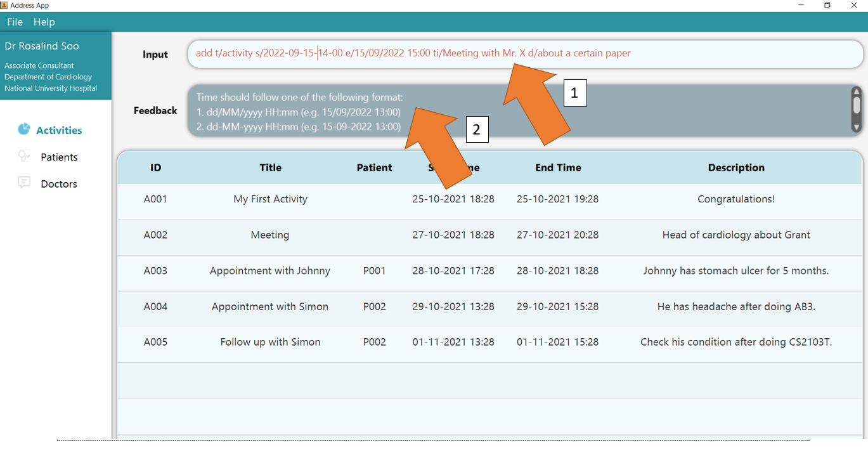Open the File menu
The image size is (868, 458).
coord(15,22)
